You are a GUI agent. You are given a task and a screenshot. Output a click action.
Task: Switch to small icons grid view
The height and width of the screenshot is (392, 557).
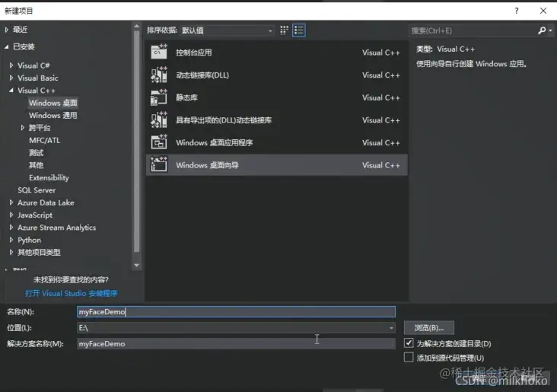pyautogui.click(x=284, y=30)
